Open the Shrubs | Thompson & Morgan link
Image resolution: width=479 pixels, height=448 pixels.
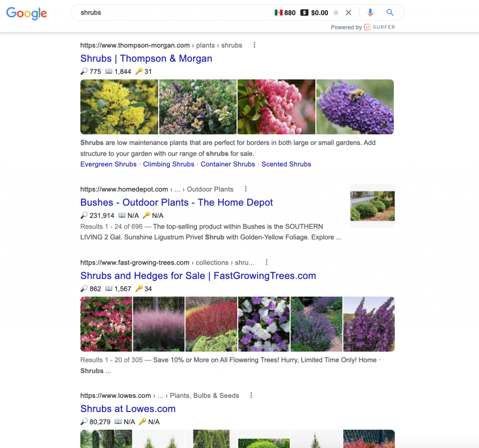pos(146,58)
